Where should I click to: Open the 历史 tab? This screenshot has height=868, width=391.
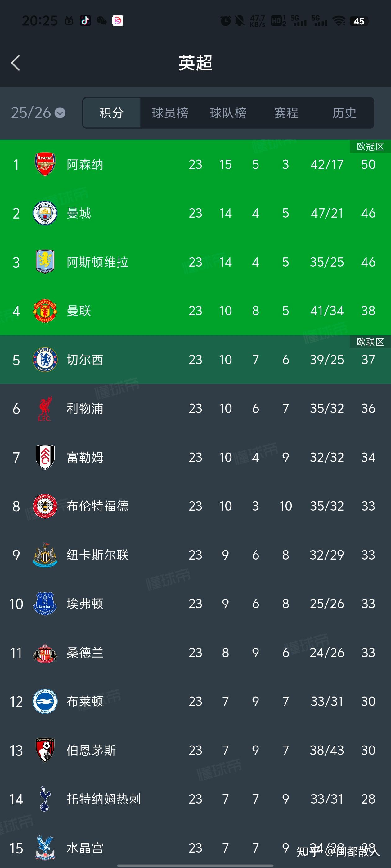point(344,113)
